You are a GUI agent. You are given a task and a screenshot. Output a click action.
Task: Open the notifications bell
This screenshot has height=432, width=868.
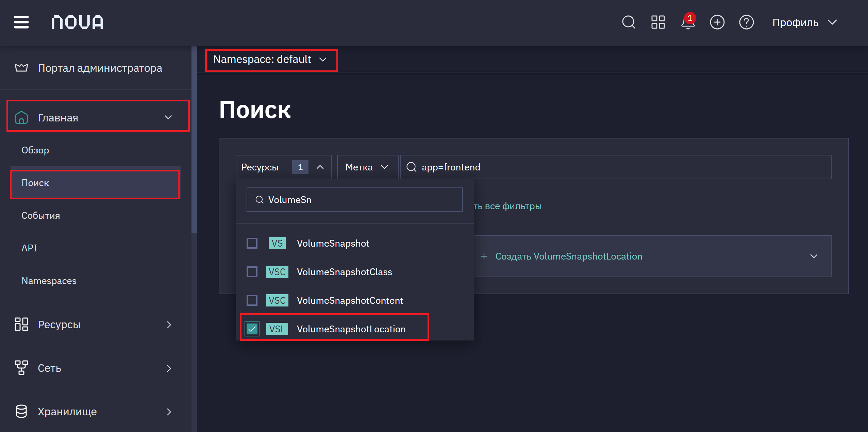tap(688, 22)
